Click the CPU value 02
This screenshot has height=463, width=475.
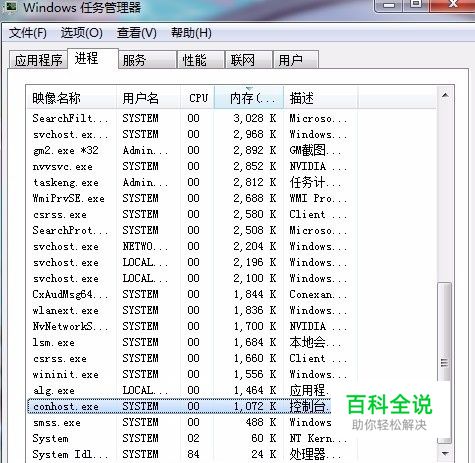193,438
